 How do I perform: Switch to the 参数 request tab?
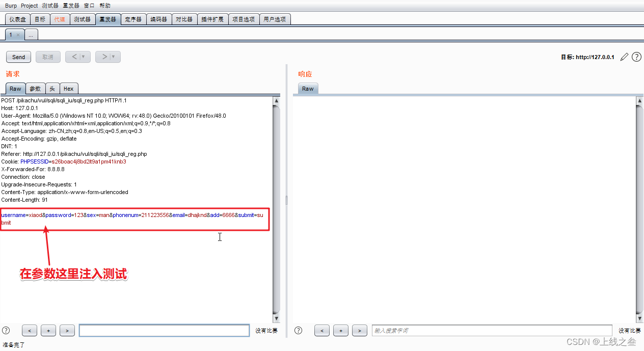pos(35,88)
